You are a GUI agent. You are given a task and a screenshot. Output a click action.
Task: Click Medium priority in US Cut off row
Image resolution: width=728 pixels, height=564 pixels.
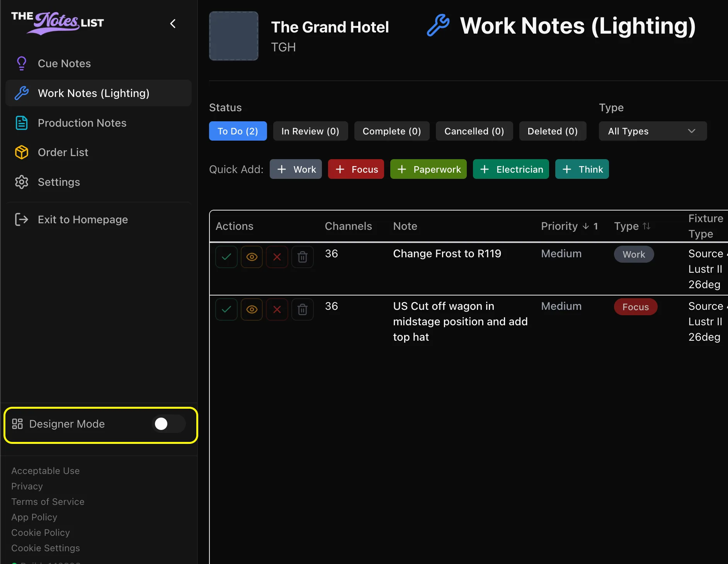click(x=561, y=306)
